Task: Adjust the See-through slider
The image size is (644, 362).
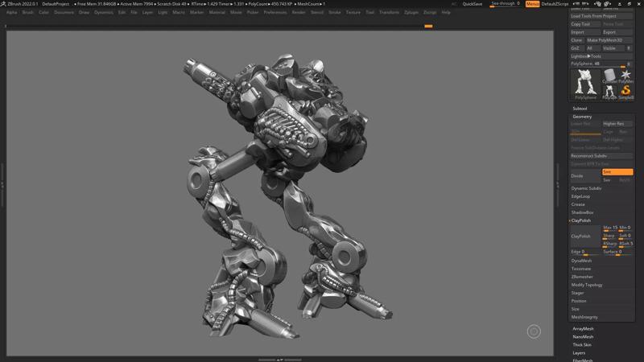Action: (505, 4)
